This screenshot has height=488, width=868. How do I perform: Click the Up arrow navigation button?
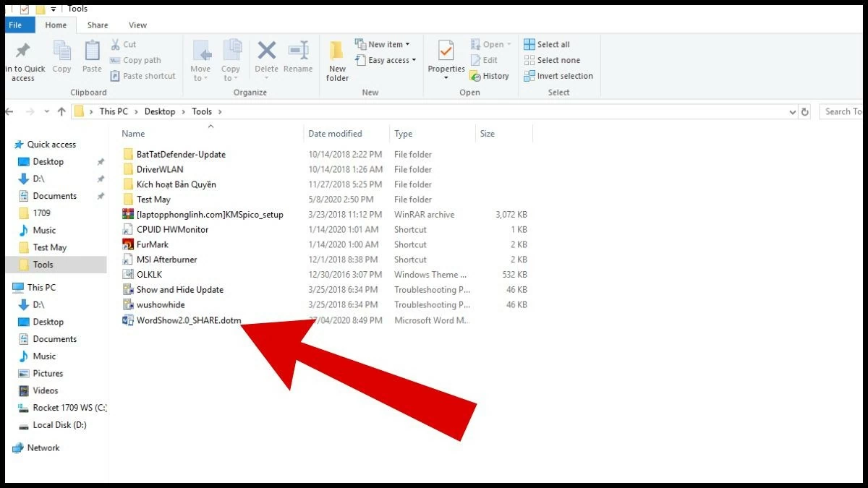[x=61, y=111]
